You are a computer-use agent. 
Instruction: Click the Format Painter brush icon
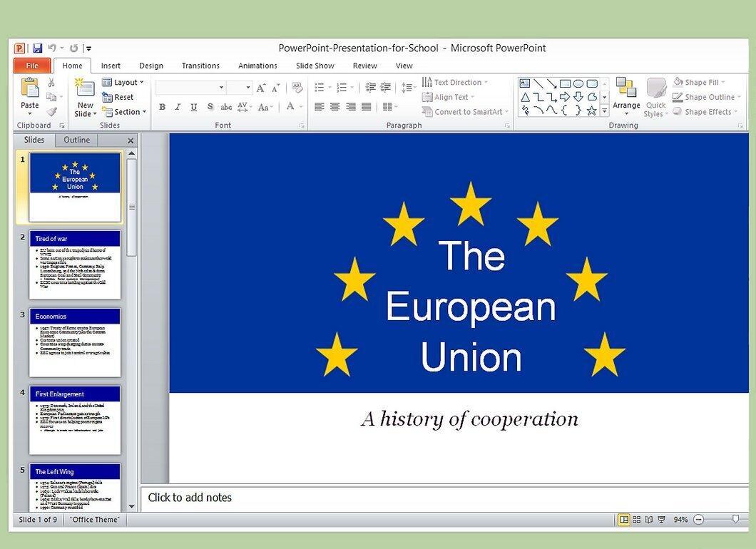[51, 112]
